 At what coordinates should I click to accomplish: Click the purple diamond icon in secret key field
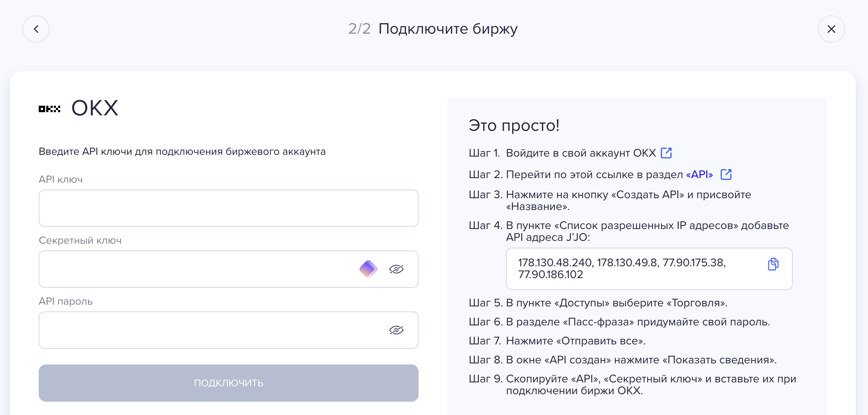point(368,269)
